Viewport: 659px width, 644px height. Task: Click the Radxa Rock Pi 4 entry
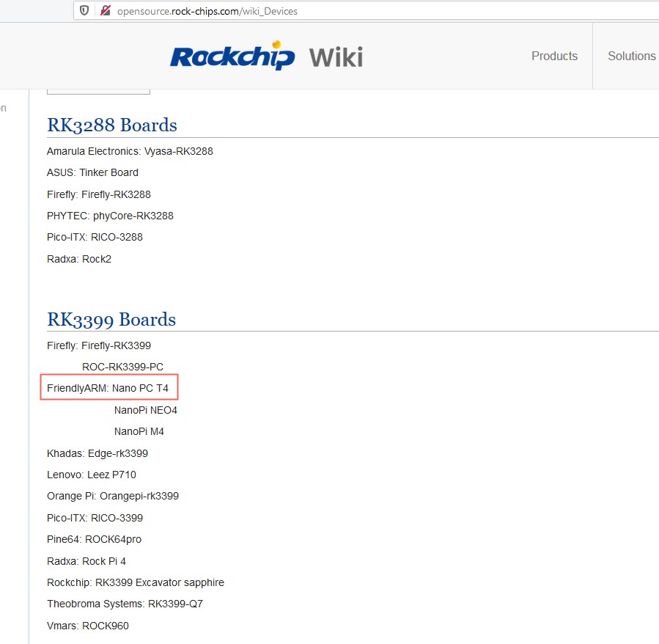coord(86,561)
